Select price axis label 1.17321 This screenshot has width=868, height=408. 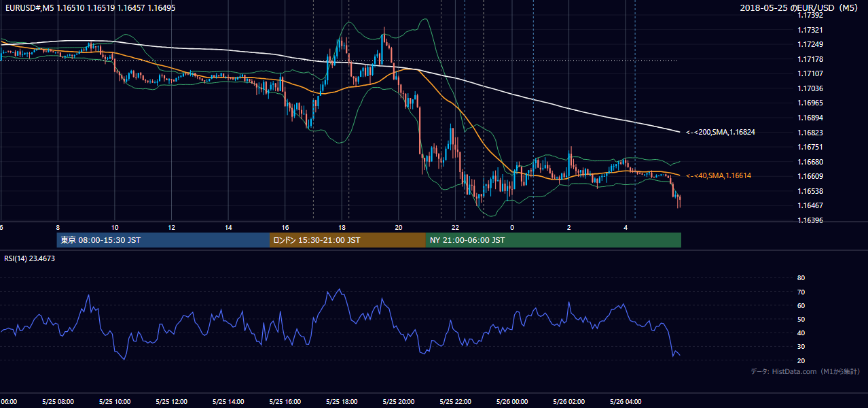[810, 30]
